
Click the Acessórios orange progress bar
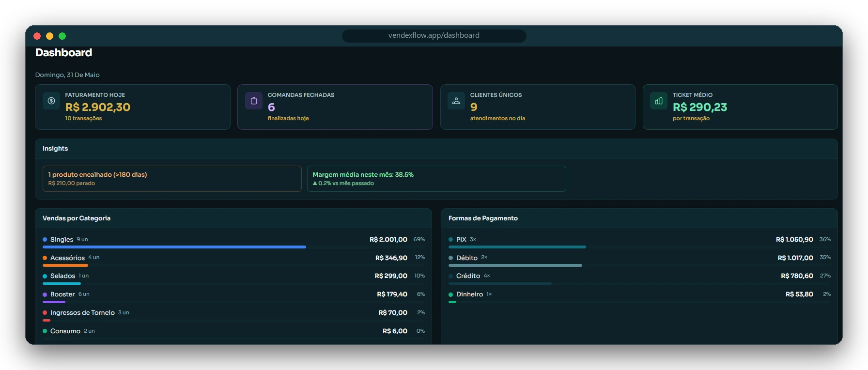point(65,265)
